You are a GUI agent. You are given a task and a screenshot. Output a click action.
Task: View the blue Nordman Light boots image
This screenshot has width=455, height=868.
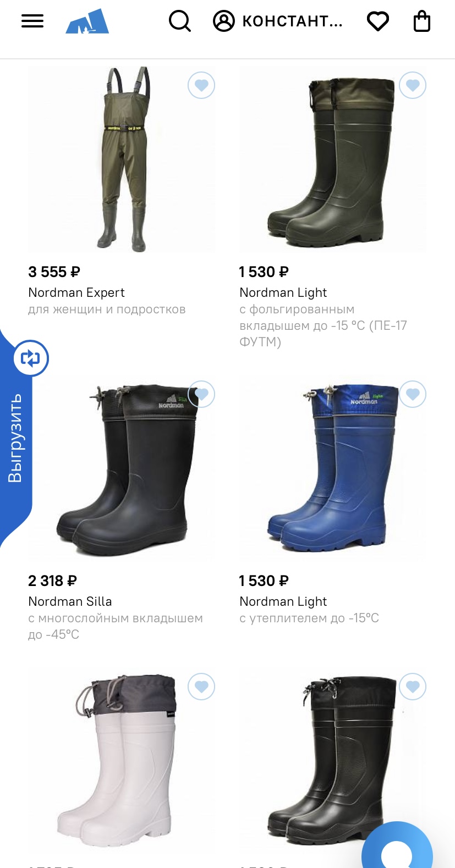click(333, 468)
